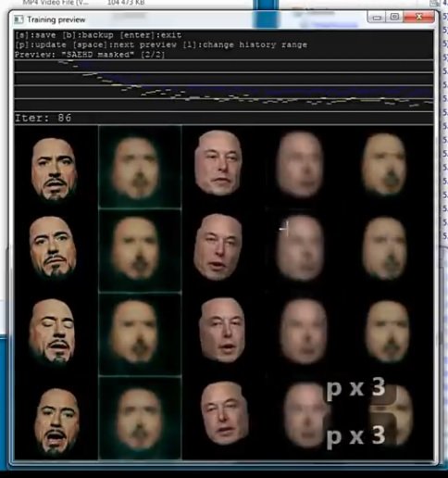
Task: Minimize the Training preview window
Action: pyautogui.click(x=377, y=18)
